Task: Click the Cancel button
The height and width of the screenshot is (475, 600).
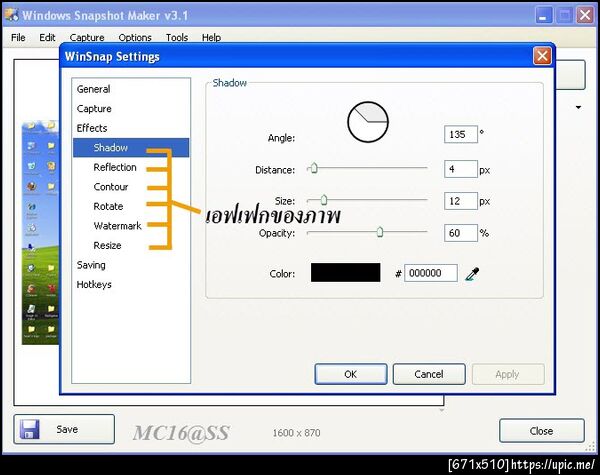Action: [x=429, y=374]
